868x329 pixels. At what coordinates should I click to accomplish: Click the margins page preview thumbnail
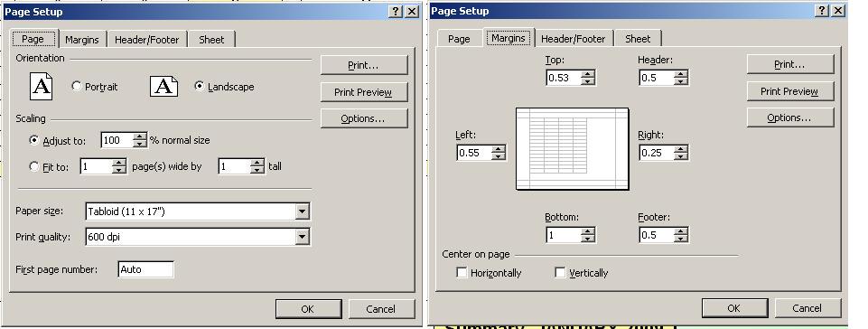[573, 149]
